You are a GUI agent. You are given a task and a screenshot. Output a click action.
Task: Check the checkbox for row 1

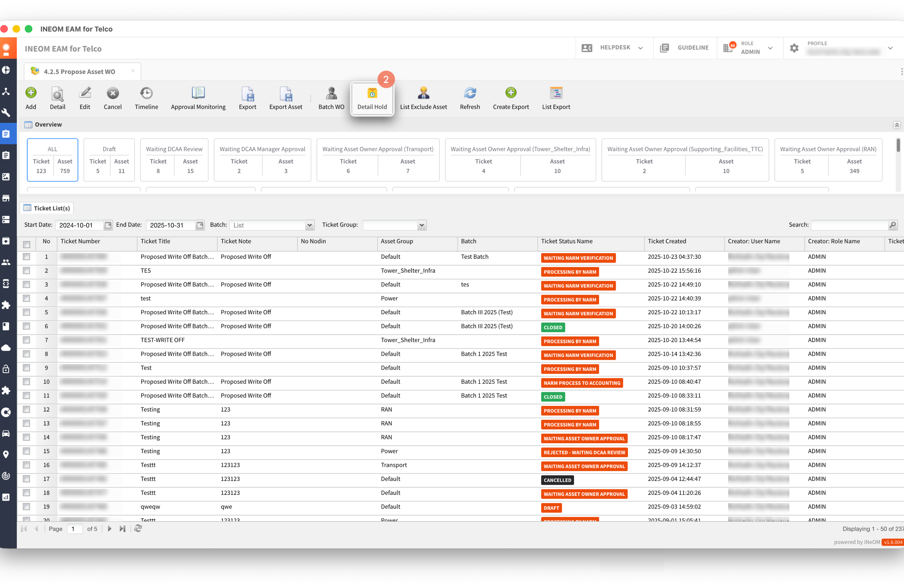pos(27,257)
